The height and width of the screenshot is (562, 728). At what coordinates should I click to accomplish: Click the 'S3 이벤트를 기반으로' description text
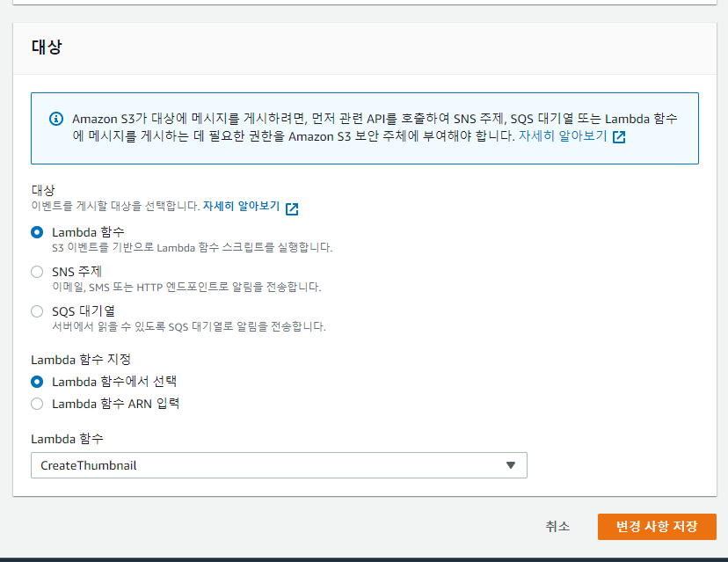193,247
